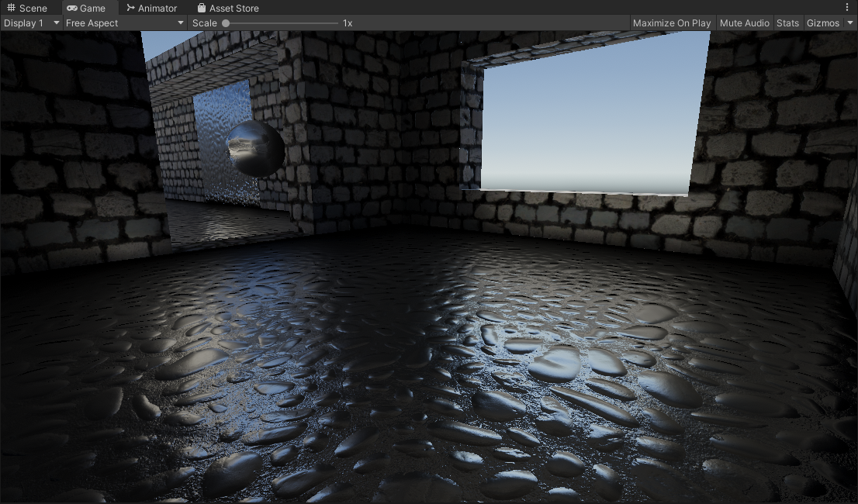The height and width of the screenshot is (504, 858).
Task: Click the gamepad icon on the Game tab
Action: coord(72,8)
